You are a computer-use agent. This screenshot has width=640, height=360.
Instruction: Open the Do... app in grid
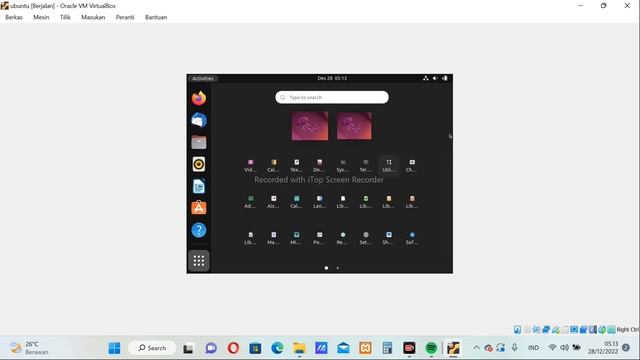320,165
